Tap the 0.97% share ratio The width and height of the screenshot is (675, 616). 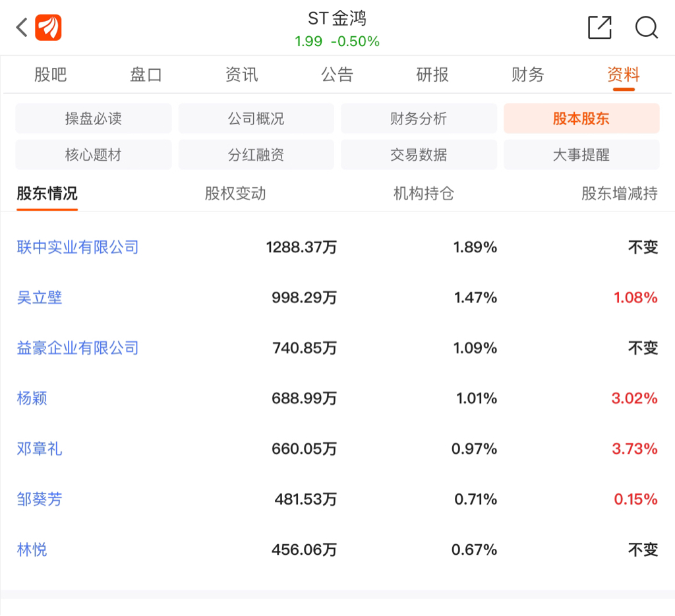[475, 449]
